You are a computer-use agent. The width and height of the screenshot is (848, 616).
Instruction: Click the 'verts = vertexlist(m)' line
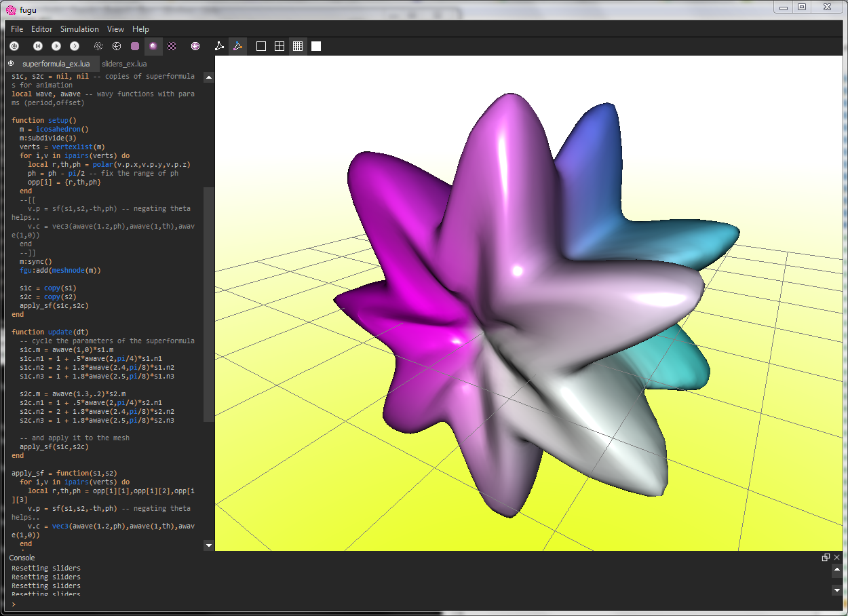coord(62,147)
